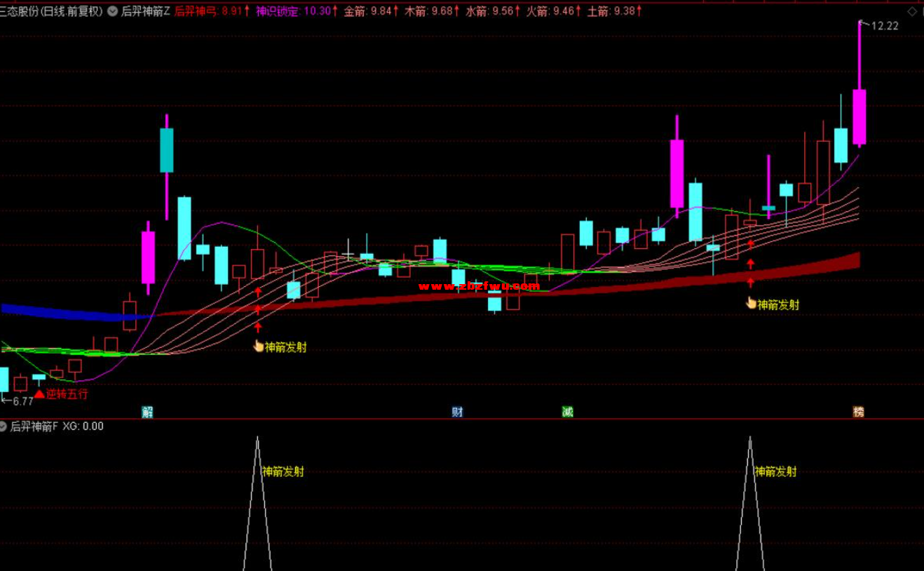Click the 12.22 high price label
This screenshot has width=924, height=571.
tap(885, 26)
